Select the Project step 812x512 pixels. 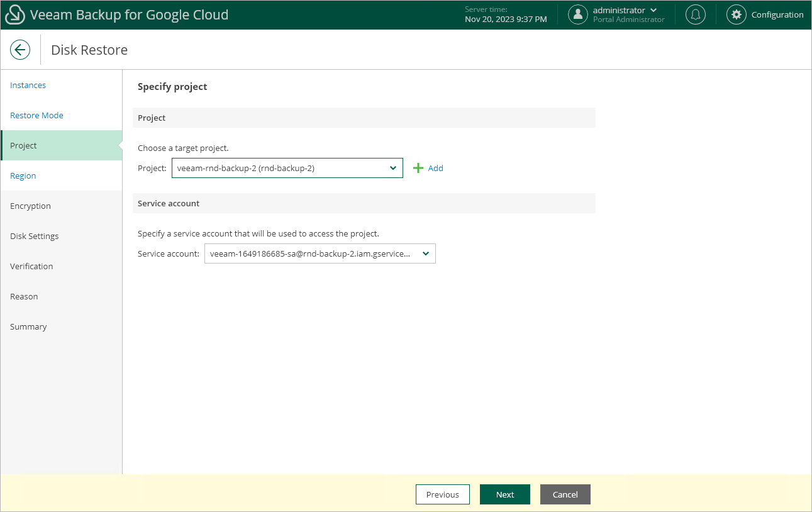[61, 145]
